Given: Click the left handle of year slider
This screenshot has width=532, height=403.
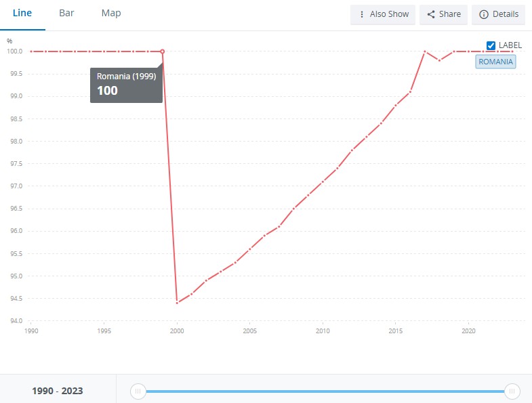Looking at the screenshot, I should click(x=138, y=391).
